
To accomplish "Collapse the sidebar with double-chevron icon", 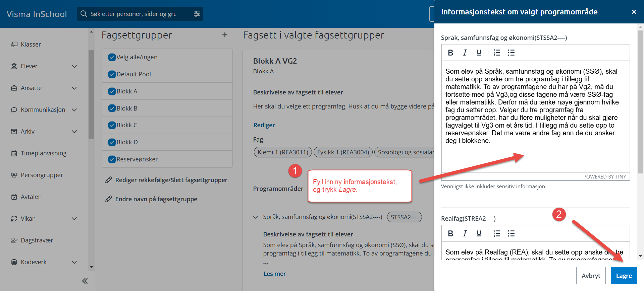I will pyautogui.click(x=85, y=281).
